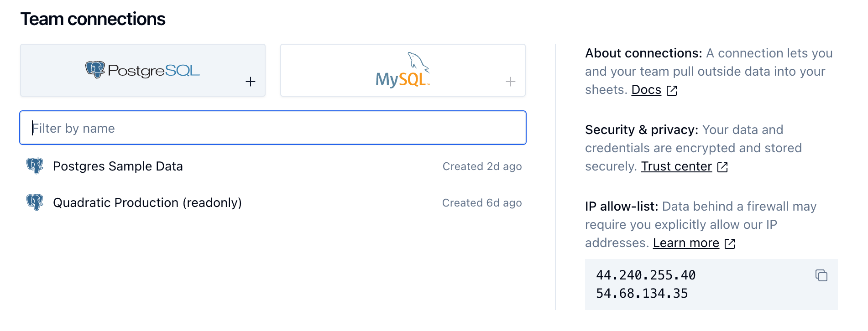Click the IP address 44.240.255.40
Screen dimensions: 868x331
point(646,275)
